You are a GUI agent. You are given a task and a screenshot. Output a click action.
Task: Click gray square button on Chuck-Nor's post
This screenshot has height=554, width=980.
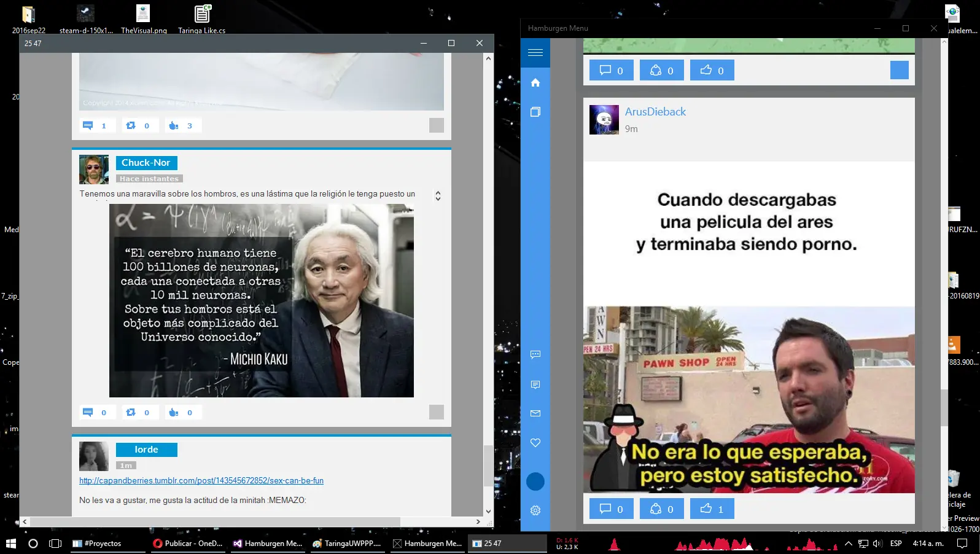tap(437, 412)
